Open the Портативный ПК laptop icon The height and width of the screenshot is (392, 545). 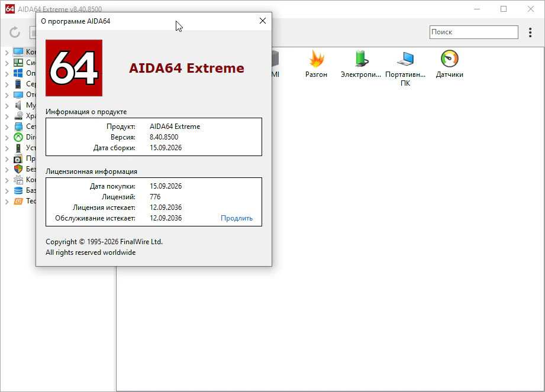405,59
